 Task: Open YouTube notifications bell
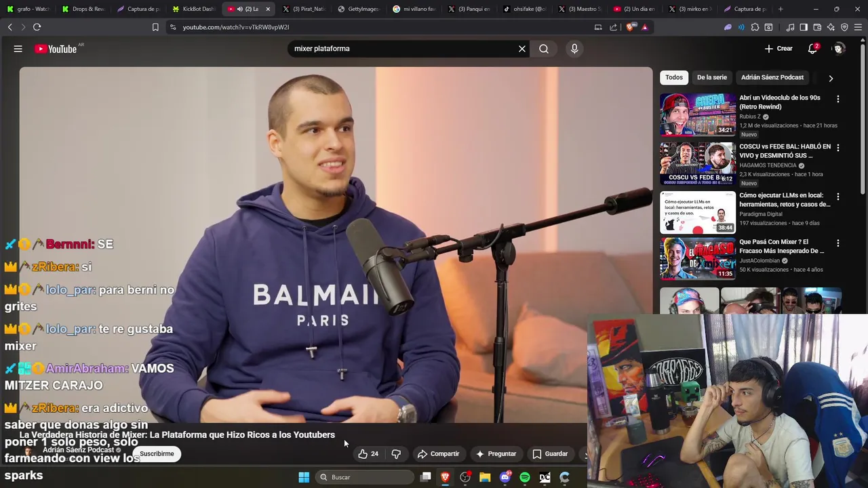point(812,49)
